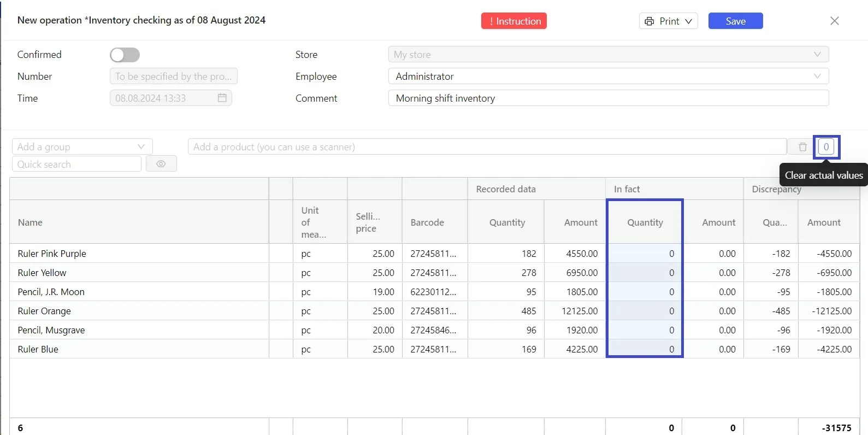Click recorded quantity 182
The height and width of the screenshot is (435, 868).
529,254
